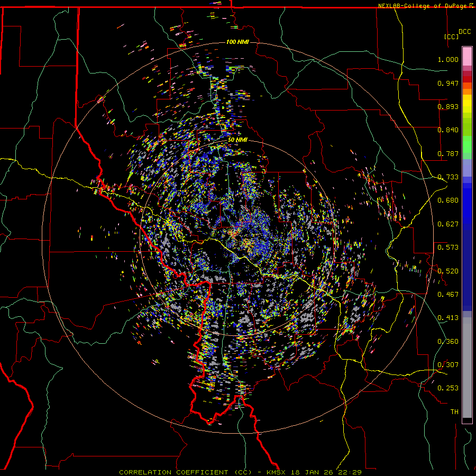Select the 0.467 legend value
476x476 pixels.
pyautogui.click(x=448, y=295)
